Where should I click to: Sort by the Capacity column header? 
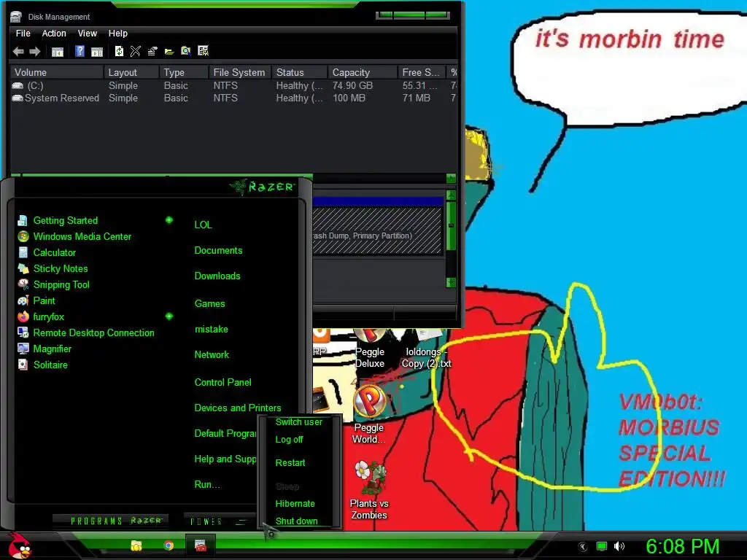(x=363, y=72)
